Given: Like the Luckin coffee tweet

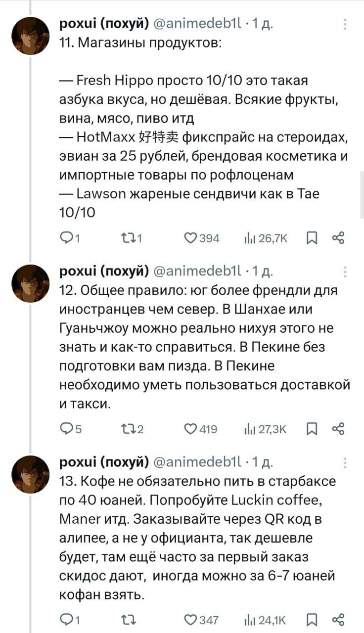Looking at the screenshot, I should (x=190, y=619).
